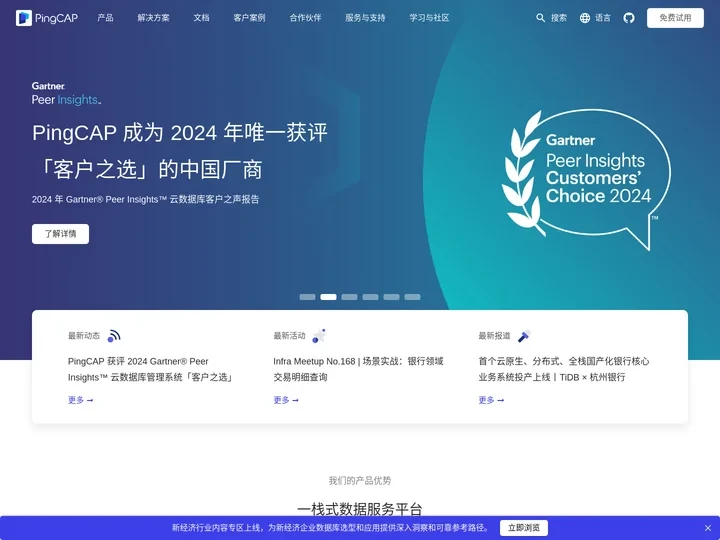The width and height of the screenshot is (720, 540).
Task: Select the second carousel slide indicator
Action: coord(328,297)
